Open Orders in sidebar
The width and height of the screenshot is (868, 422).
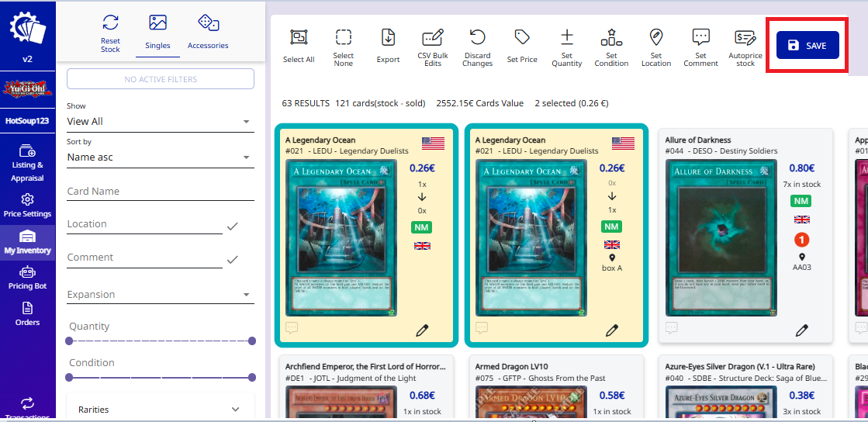click(x=28, y=314)
